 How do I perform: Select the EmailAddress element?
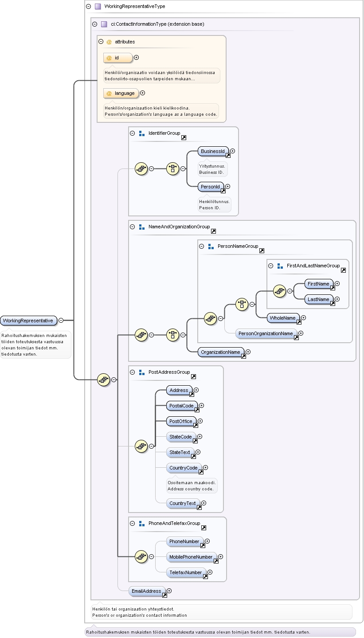coord(147,591)
